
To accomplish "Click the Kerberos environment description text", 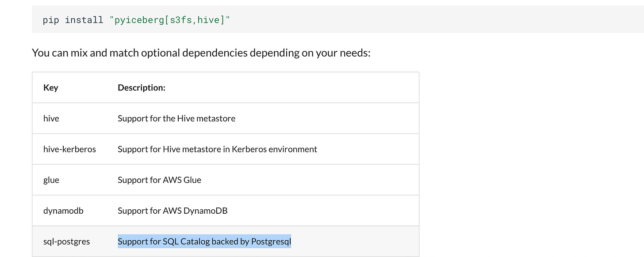I will [217, 149].
